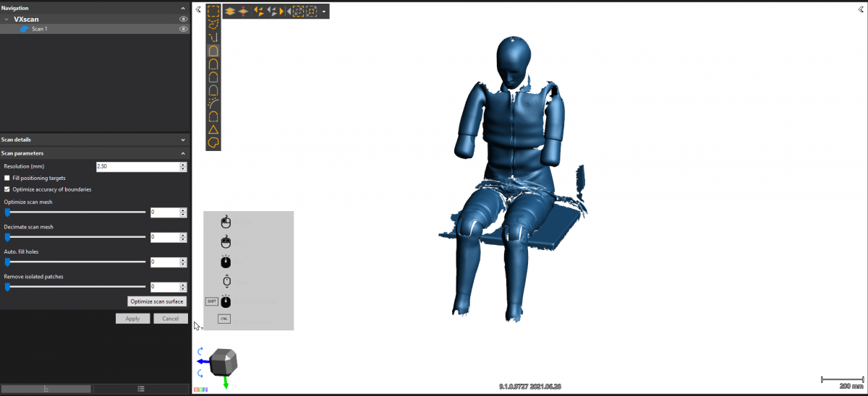Switch to the tree view tab at bottom
Screen dimensions: 868x396
[46, 389]
